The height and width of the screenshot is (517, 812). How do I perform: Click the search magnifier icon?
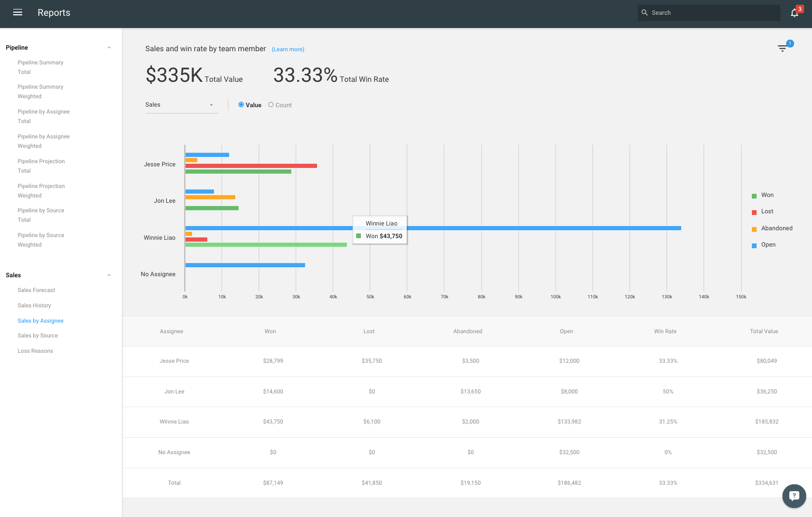(x=645, y=13)
